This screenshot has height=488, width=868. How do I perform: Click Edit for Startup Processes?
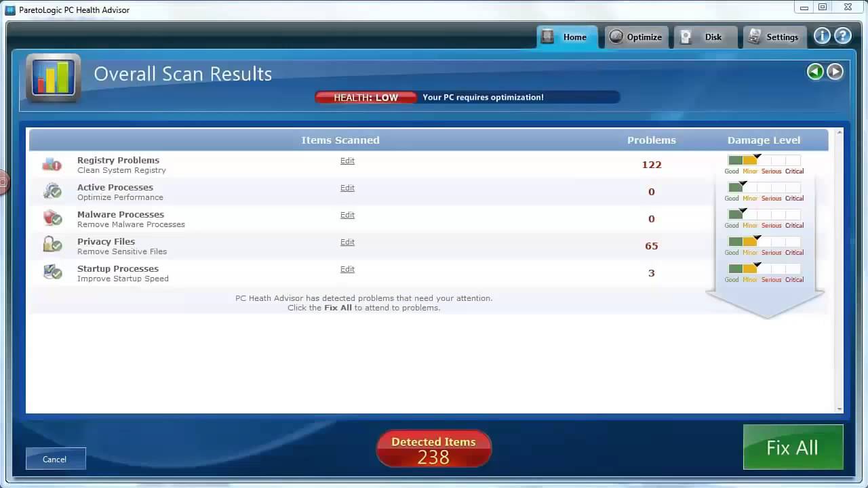(x=347, y=269)
